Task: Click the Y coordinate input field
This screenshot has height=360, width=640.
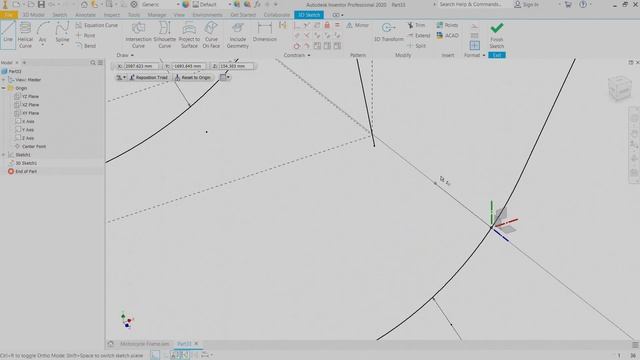Action: 188,66
